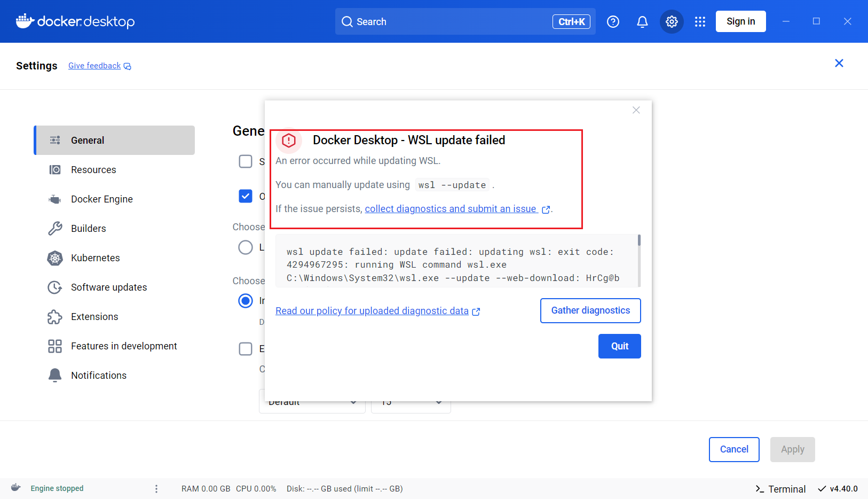Close the Settings page with blue X

point(839,63)
